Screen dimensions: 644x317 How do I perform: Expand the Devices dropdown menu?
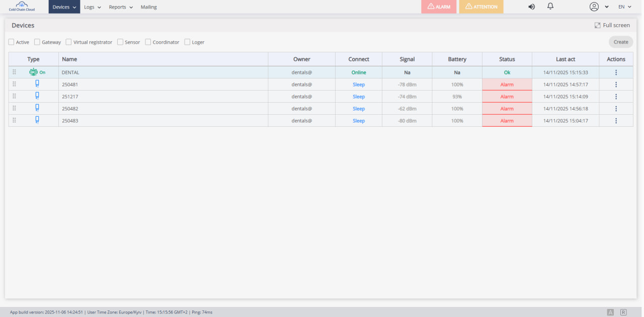(x=64, y=7)
